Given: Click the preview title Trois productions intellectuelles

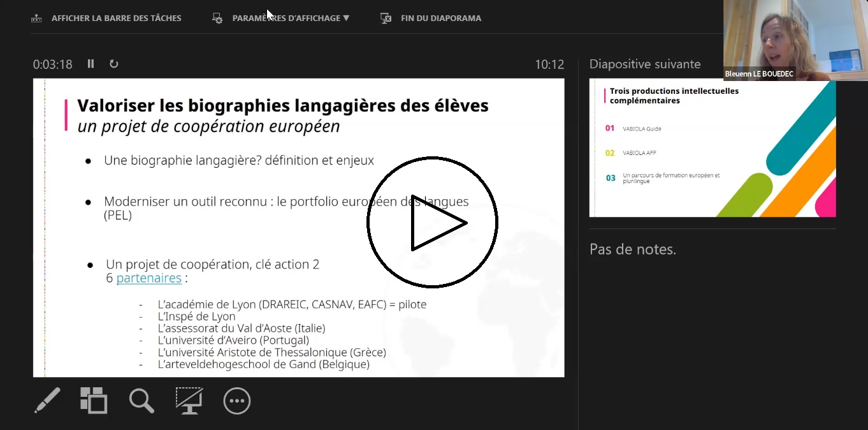Looking at the screenshot, I should (x=674, y=96).
